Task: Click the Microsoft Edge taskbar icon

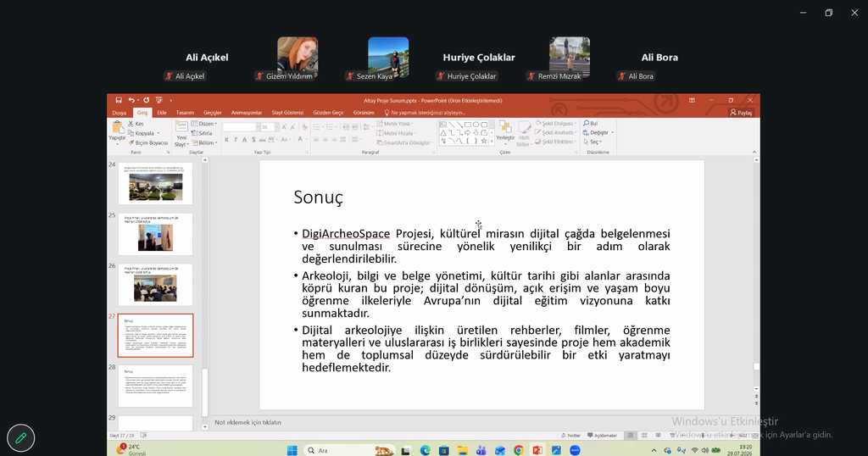Action: [x=425, y=450]
